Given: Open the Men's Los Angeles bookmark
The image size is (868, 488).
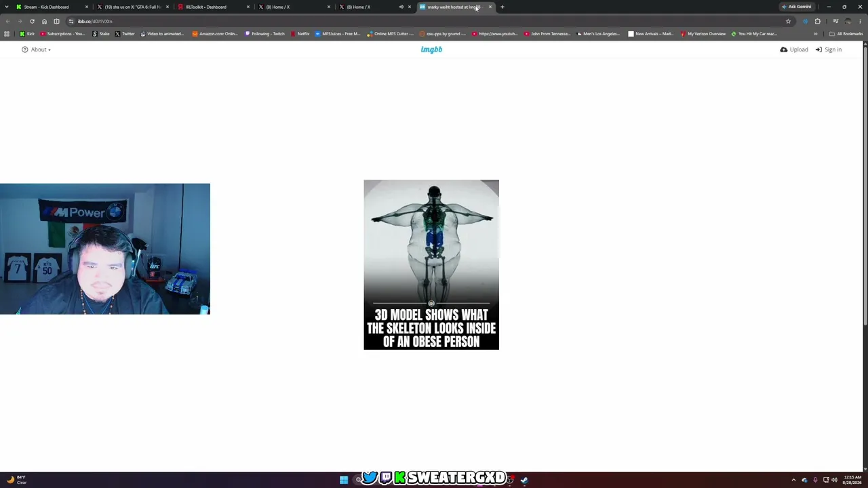Looking at the screenshot, I should (598, 34).
